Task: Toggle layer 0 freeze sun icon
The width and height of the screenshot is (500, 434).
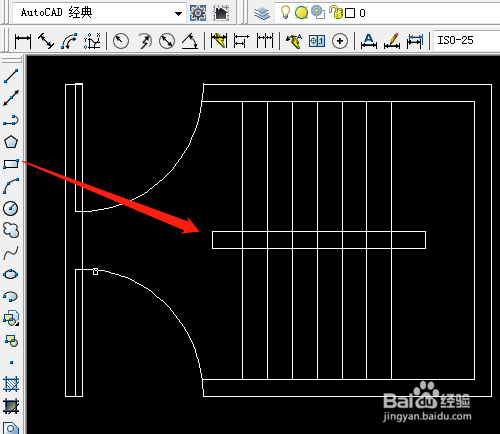Action: pos(301,13)
